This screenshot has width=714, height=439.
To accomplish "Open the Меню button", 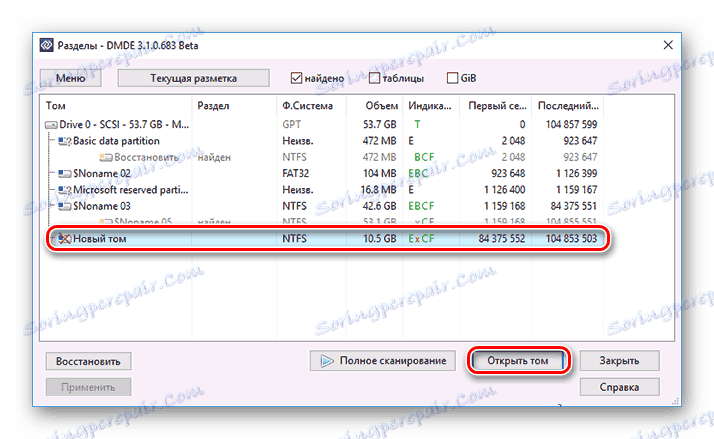I will 71,78.
